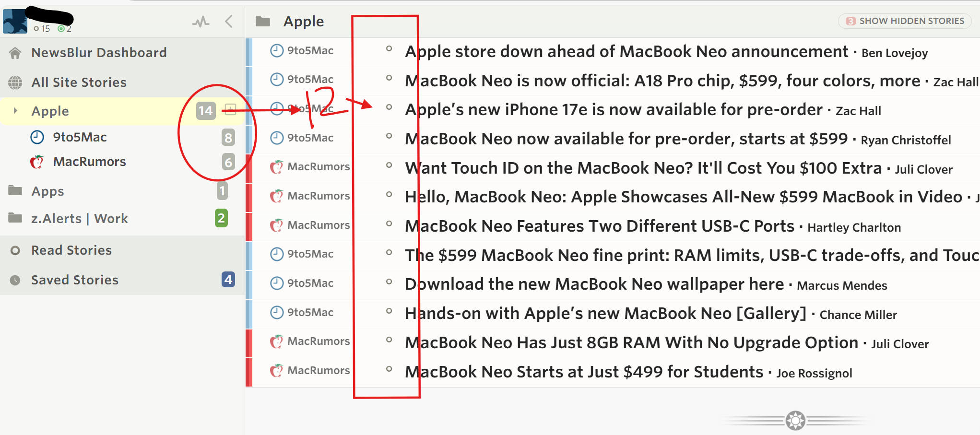Click the user profile avatar
The width and height of the screenshot is (980, 435).
(x=15, y=22)
